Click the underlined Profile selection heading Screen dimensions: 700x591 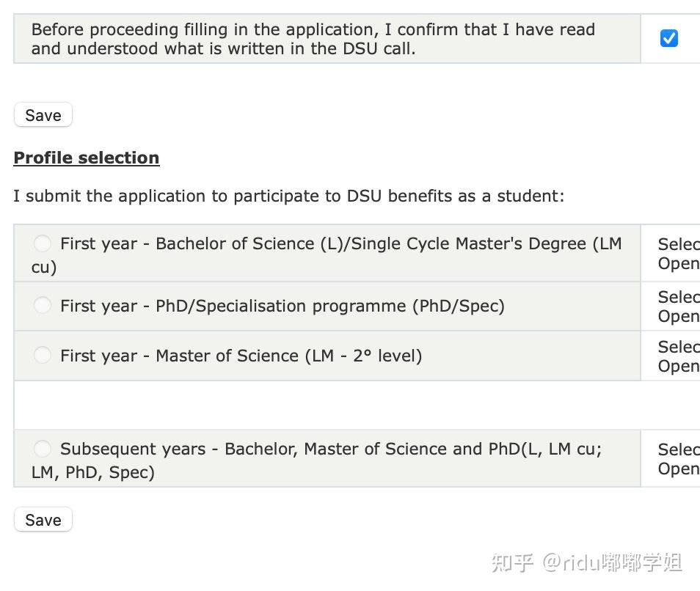pyautogui.click(x=87, y=158)
